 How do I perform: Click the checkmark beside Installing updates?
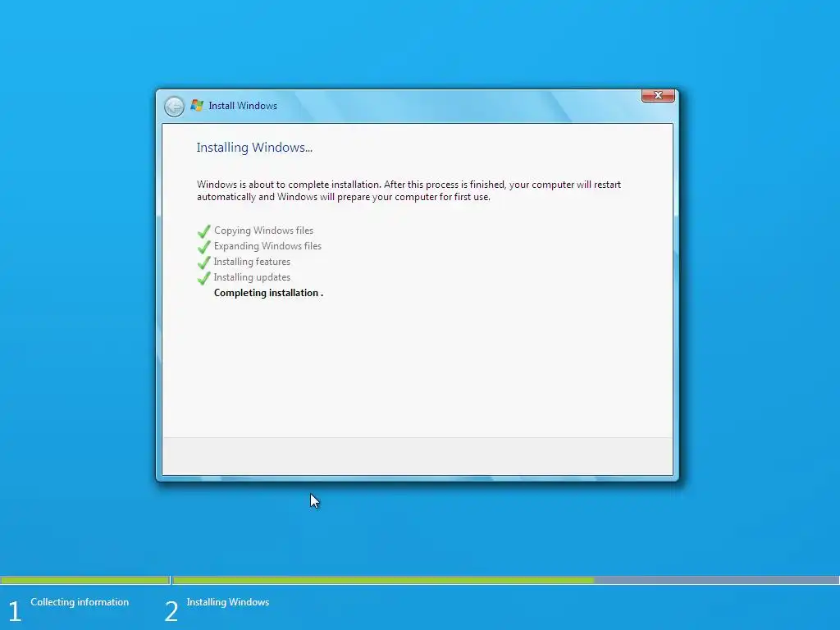click(x=203, y=278)
